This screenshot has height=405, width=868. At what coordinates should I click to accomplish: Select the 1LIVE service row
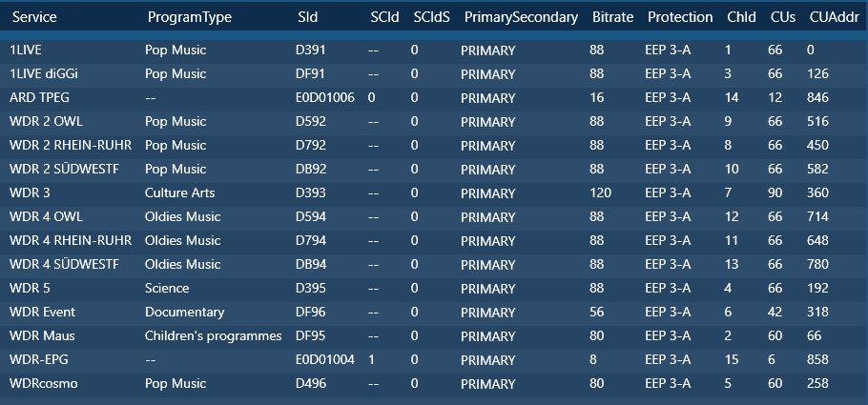point(26,50)
